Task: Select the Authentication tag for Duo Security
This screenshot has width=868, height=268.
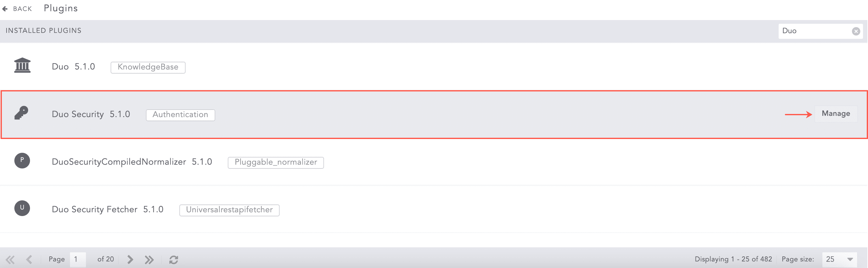Action: (180, 115)
